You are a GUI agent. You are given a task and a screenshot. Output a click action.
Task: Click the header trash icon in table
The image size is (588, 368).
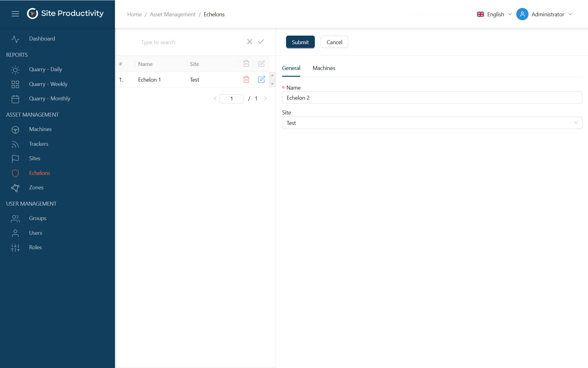[x=246, y=64]
